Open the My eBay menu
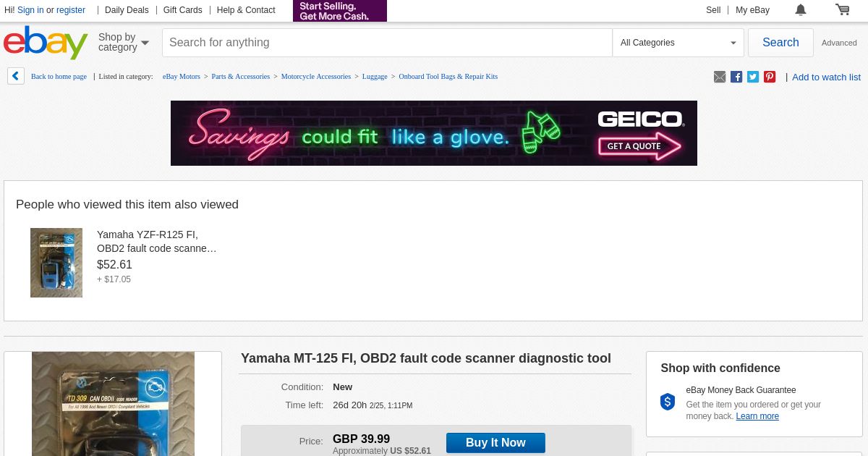 click(752, 10)
